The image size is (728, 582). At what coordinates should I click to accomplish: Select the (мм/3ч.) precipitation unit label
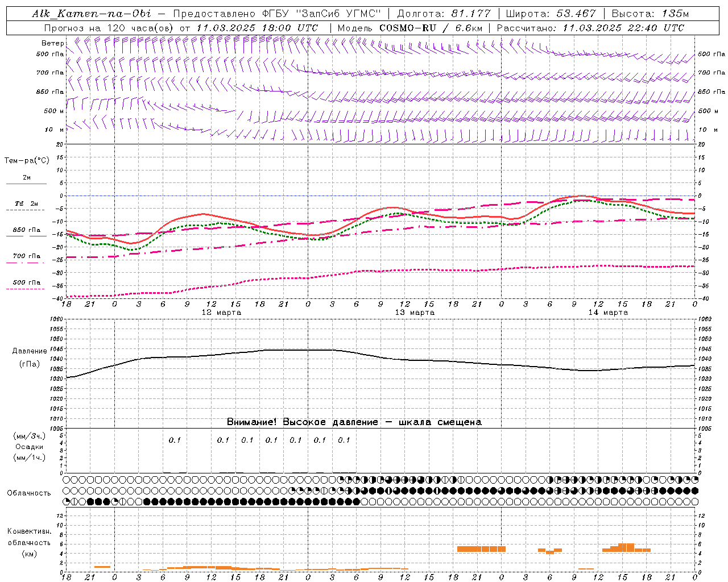tap(30, 436)
